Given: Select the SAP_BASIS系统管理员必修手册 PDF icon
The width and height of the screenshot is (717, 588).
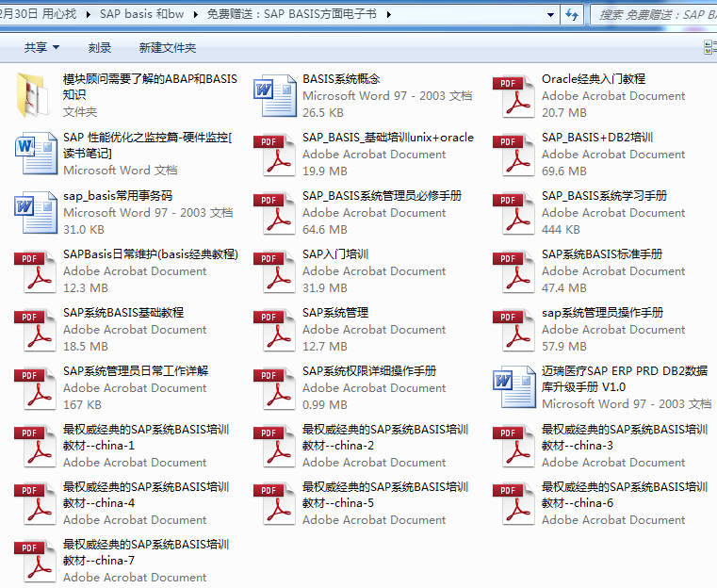Looking at the screenshot, I should (x=274, y=213).
